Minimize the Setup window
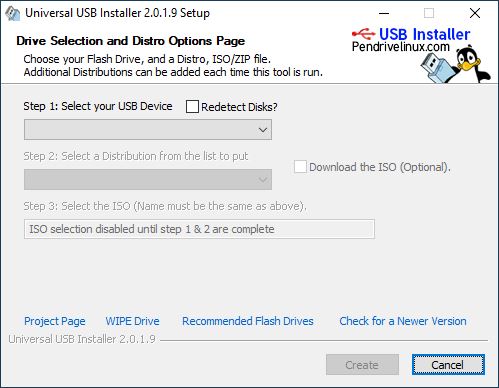Screen dimensions: 499x388 pos(384,13)
